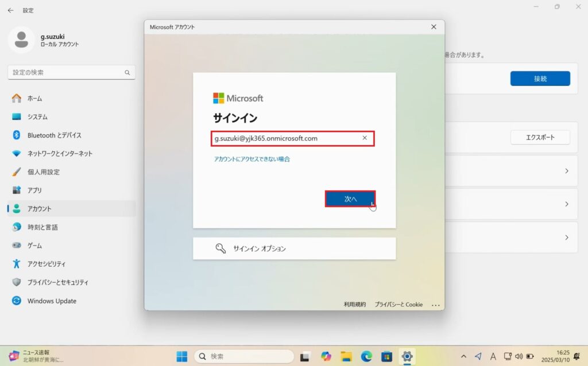588x366 pixels.
Task: Open the network icon in system tray
Action: 508,356
